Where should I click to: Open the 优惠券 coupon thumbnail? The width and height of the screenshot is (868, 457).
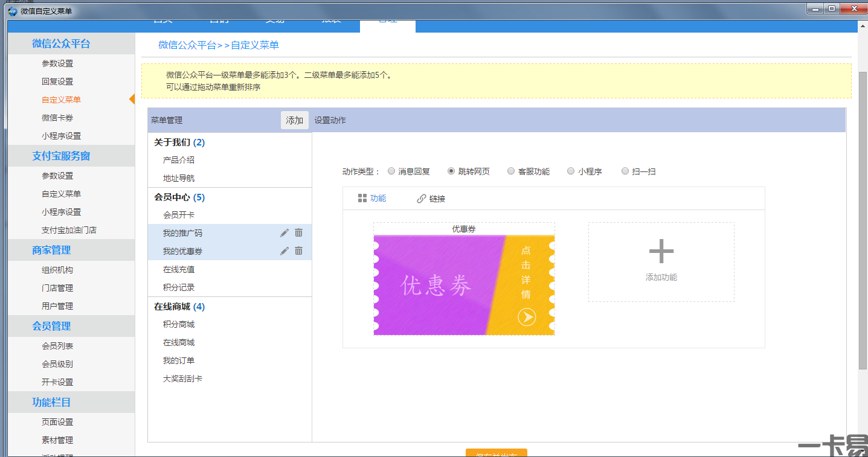[464, 285]
